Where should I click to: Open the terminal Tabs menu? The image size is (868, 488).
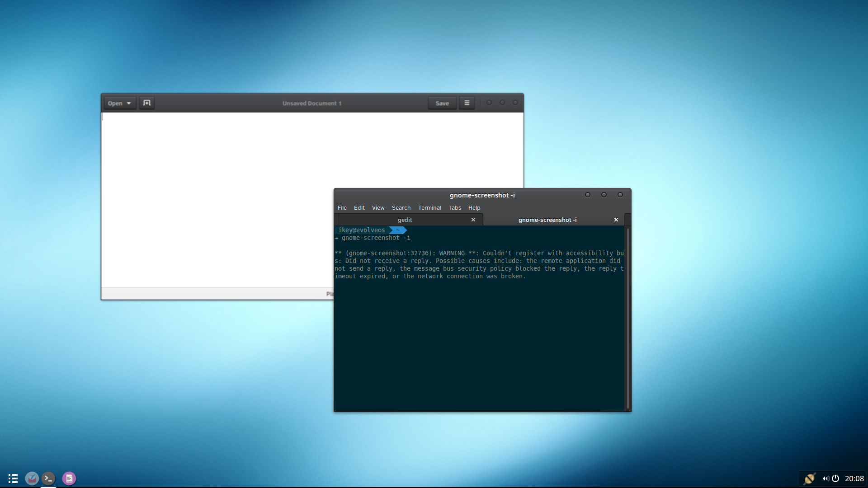click(455, 208)
